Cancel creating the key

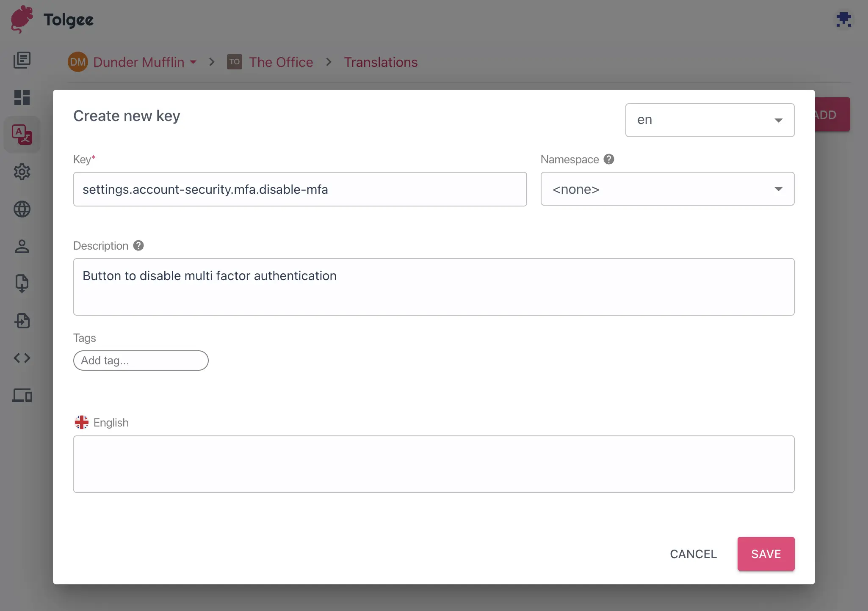[693, 554]
